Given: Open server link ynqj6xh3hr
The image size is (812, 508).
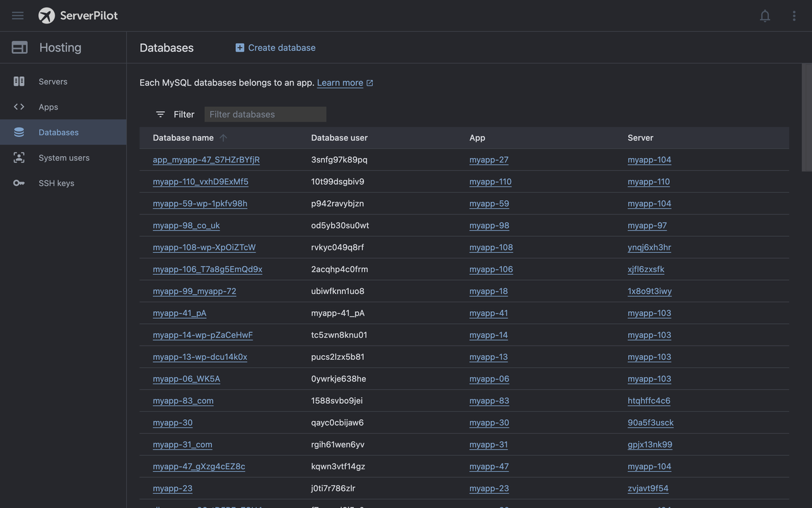Looking at the screenshot, I should click(650, 248).
